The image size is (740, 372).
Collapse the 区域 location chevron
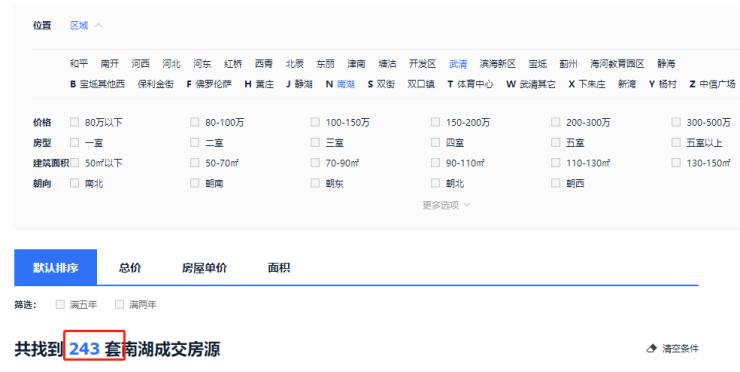(x=98, y=25)
